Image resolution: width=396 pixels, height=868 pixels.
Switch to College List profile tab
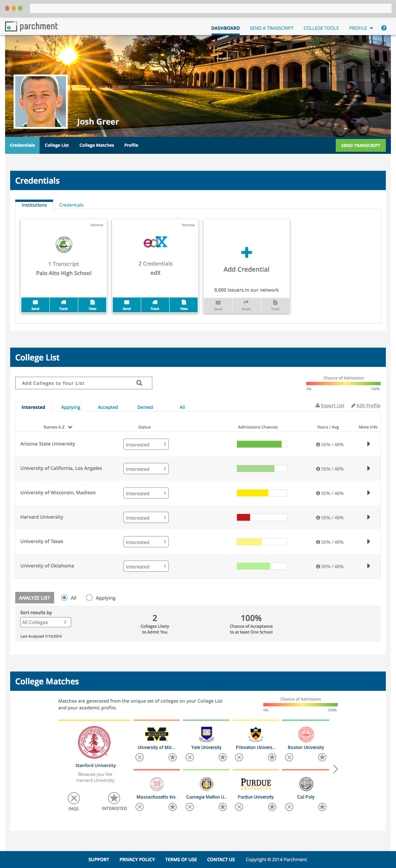[x=57, y=145]
